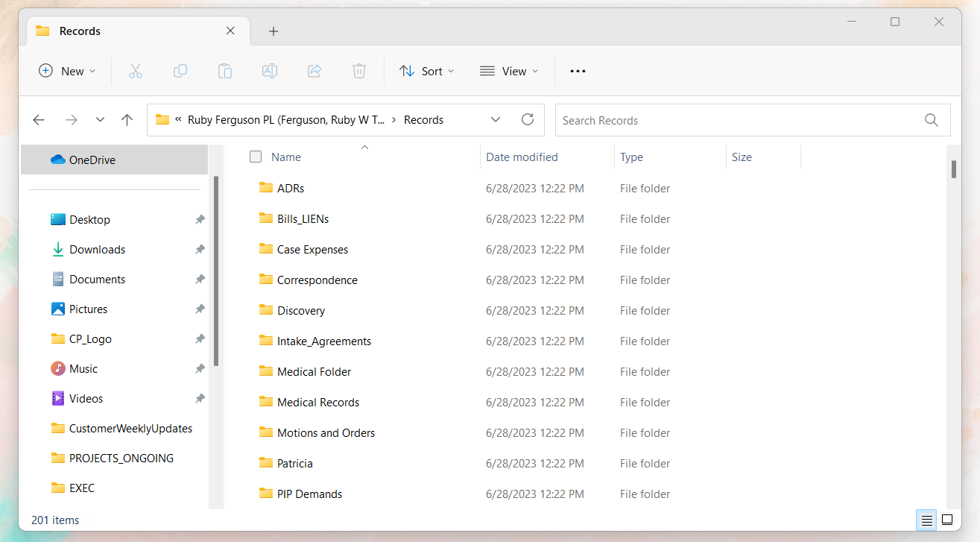Switch to details view toggle
This screenshot has width=980, height=542.
[927, 520]
